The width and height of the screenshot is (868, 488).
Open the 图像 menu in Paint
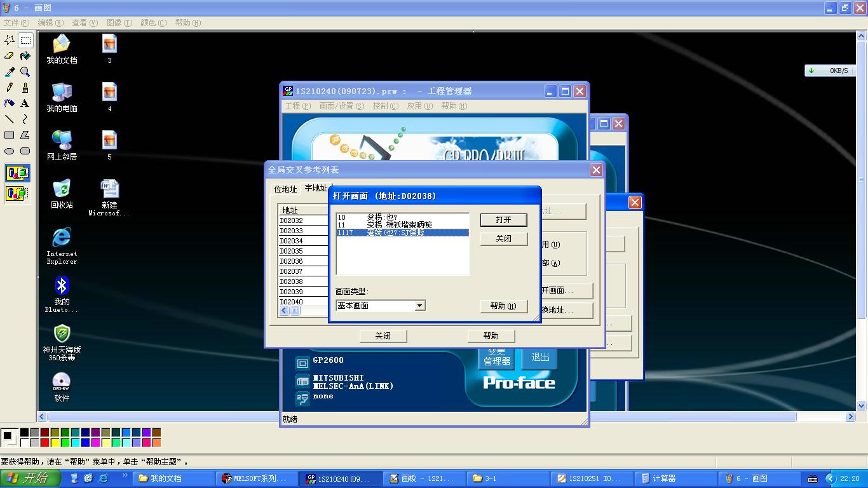119,22
